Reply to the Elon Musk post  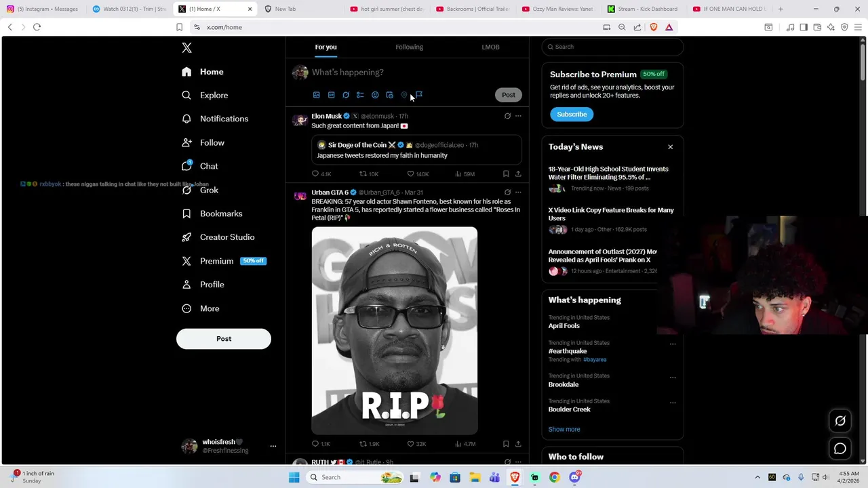[321, 174]
